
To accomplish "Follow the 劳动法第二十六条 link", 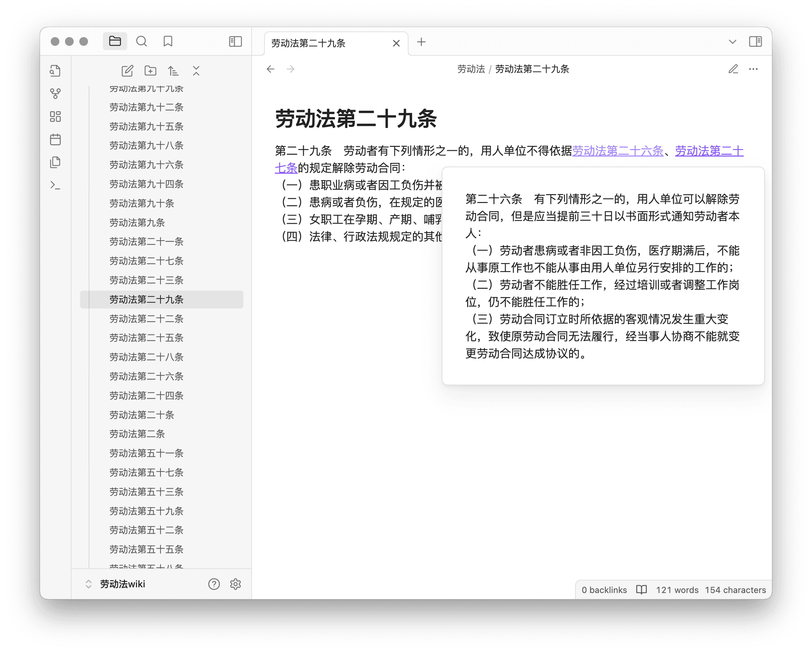I will point(618,150).
